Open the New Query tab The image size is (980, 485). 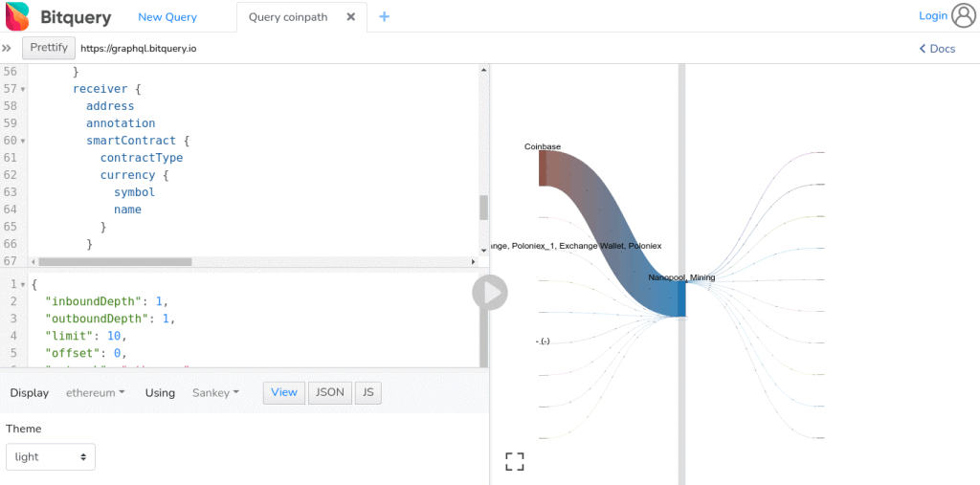coord(167,17)
